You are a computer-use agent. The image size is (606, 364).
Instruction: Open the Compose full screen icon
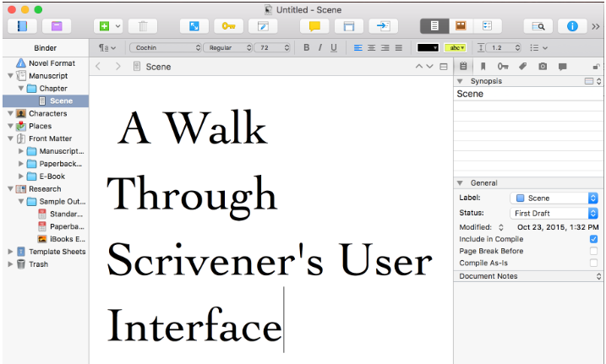(194, 26)
